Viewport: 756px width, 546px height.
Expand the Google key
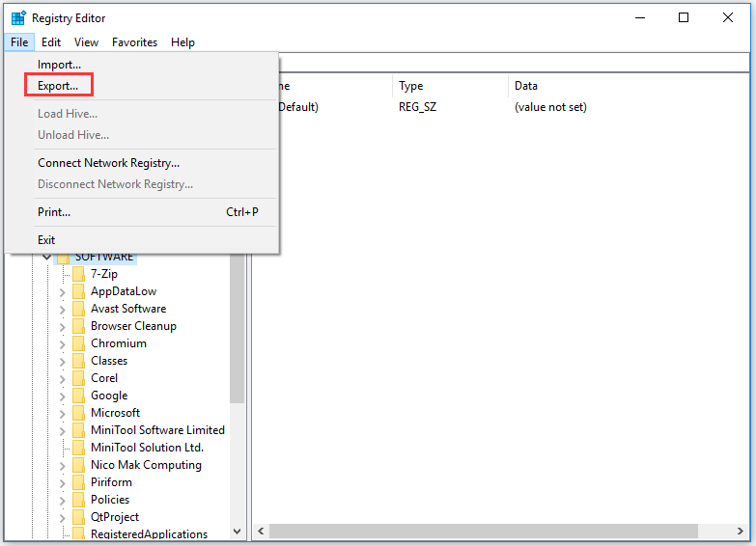(x=62, y=396)
